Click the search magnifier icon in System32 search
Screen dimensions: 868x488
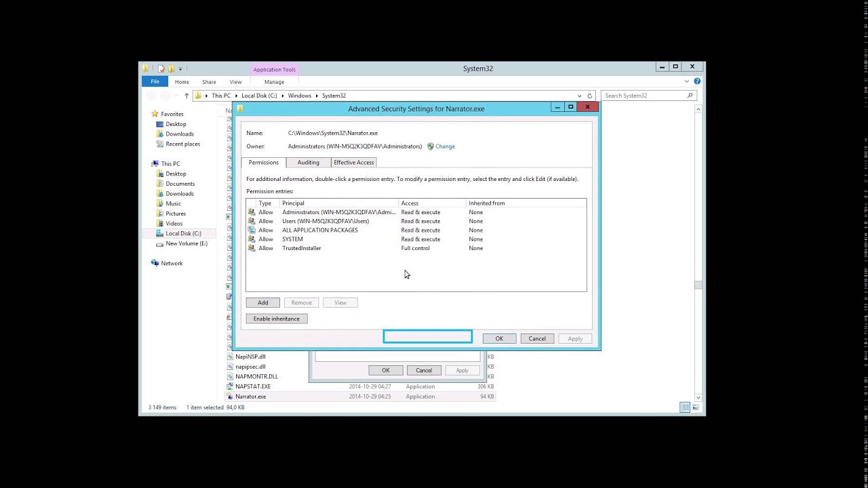(x=690, y=96)
